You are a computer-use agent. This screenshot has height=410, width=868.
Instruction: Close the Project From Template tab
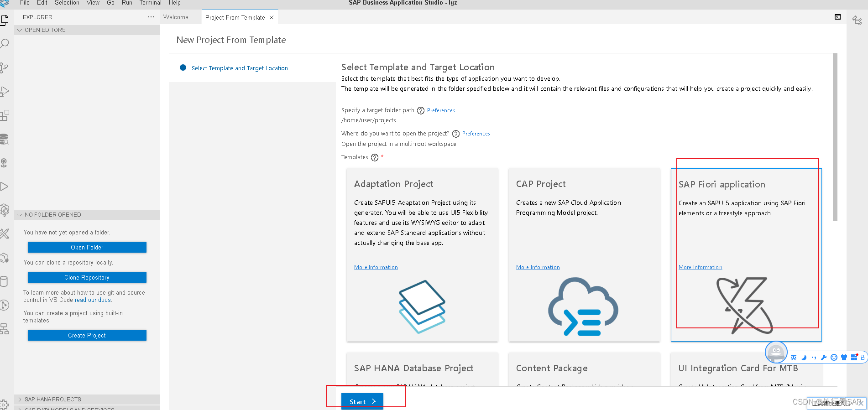coord(272,17)
